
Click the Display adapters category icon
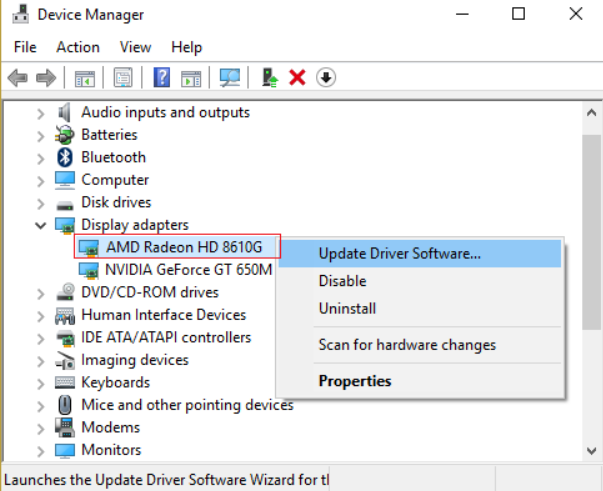pyautogui.click(x=65, y=225)
